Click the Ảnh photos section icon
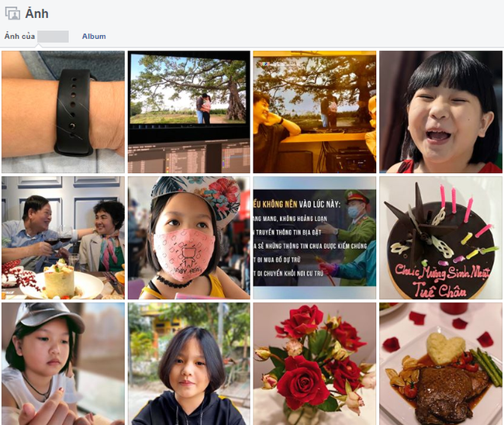The width and height of the screenshot is (504, 425). pos(12,13)
